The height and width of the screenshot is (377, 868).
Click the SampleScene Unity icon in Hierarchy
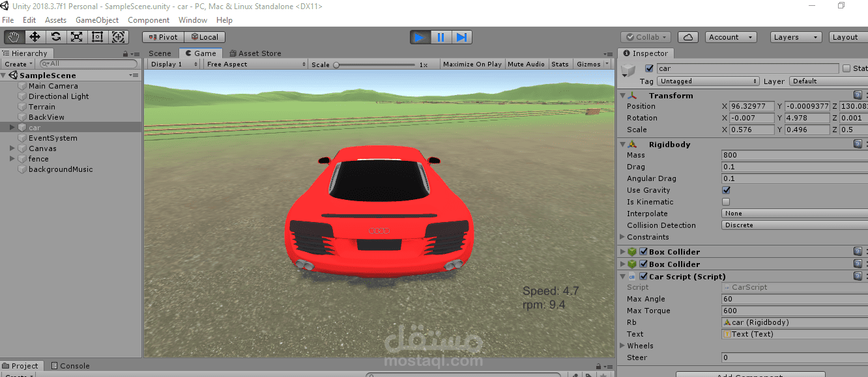(x=14, y=76)
